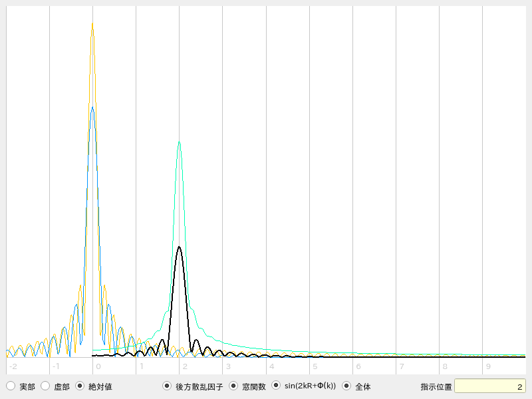Image resolution: width=532 pixels, height=399 pixels.
Task: Click the x-axis tick label 9
Action: [487, 366]
